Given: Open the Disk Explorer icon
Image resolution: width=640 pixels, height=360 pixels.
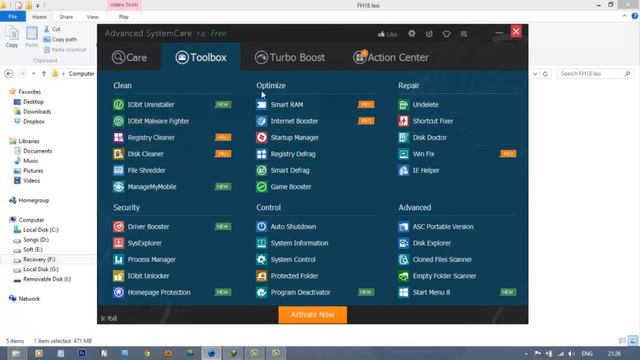Looking at the screenshot, I should pyautogui.click(x=403, y=243).
